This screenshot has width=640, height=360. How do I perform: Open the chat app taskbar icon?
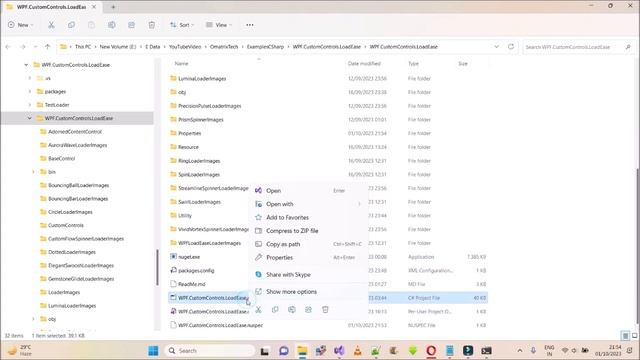284,351
